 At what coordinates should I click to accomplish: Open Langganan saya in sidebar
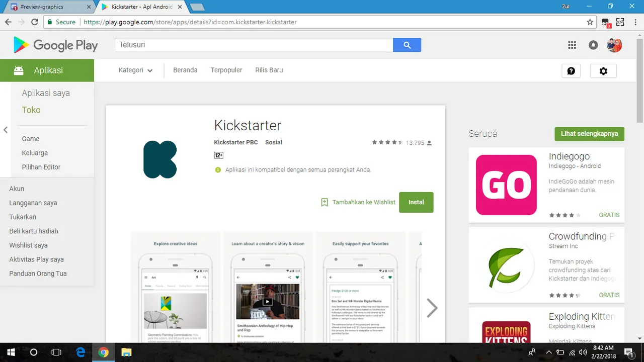coord(33,203)
